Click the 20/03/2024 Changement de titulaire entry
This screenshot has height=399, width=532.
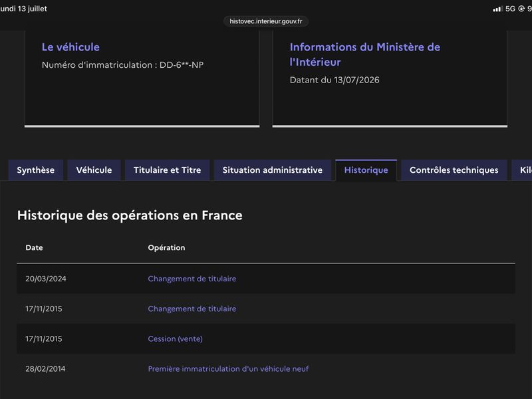pos(192,279)
